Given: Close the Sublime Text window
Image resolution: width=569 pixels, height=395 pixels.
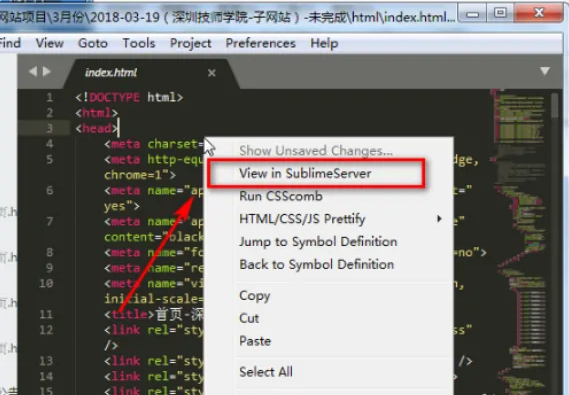Looking at the screenshot, I should click(x=539, y=13).
